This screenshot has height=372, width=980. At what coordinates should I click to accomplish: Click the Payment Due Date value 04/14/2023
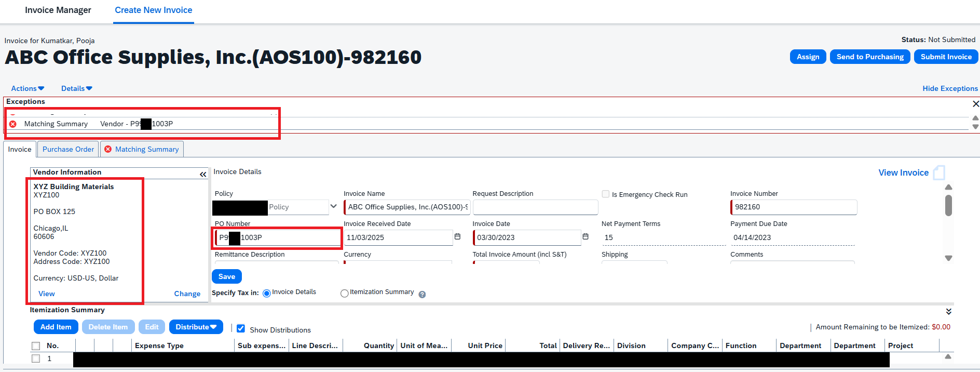tap(752, 237)
